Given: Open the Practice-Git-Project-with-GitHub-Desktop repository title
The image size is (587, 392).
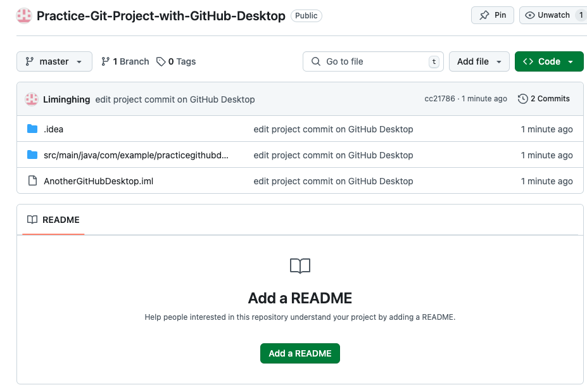Looking at the screenshot, I should [x=161, y=16].
